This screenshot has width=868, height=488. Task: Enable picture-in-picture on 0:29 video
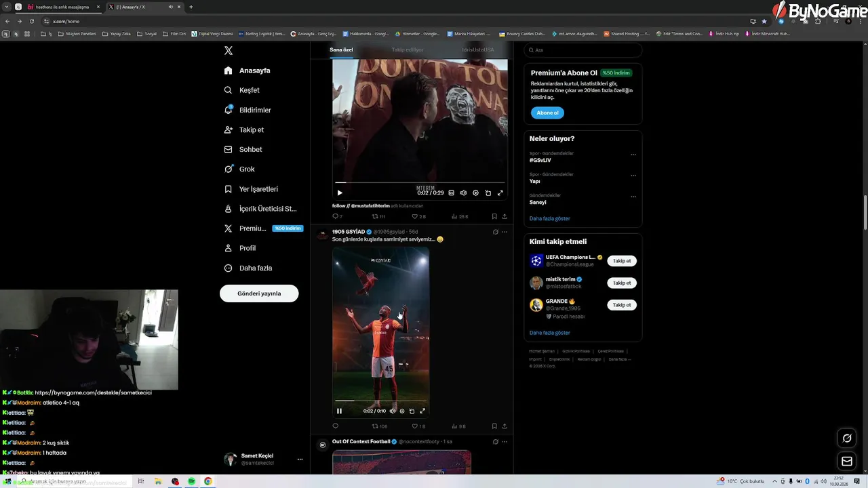[488, 193]
